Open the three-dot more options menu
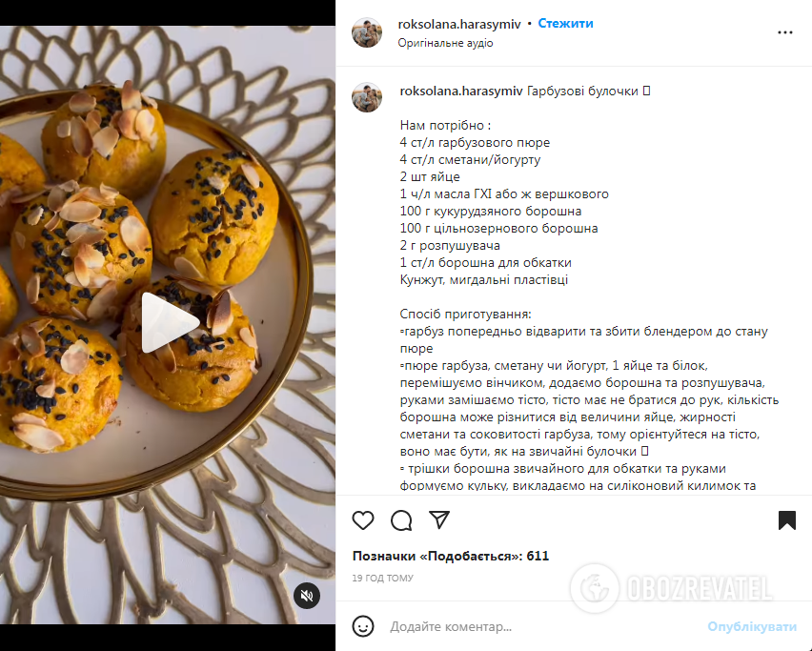This screenshot has height=651, width=812. (x=785, y=31)
